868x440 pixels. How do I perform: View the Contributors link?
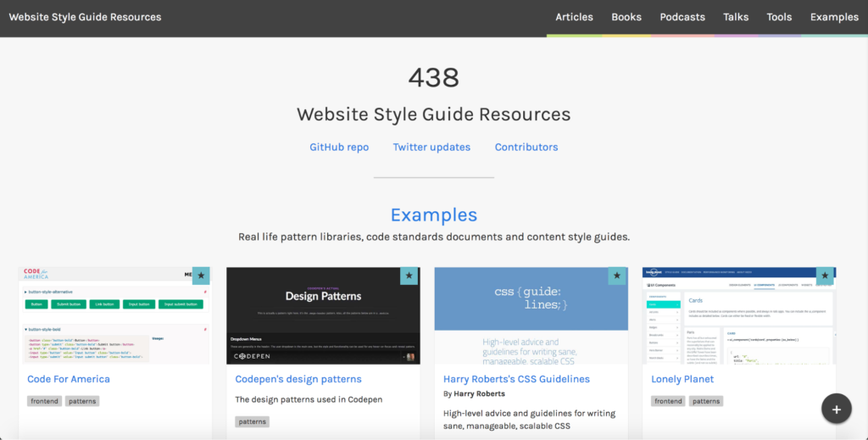(x=526, y=147)
